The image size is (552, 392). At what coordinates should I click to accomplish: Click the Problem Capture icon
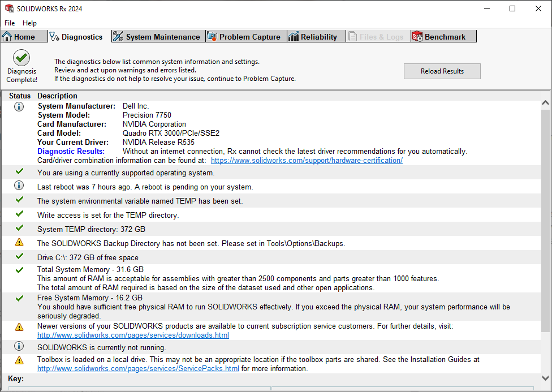click(212, 37)
